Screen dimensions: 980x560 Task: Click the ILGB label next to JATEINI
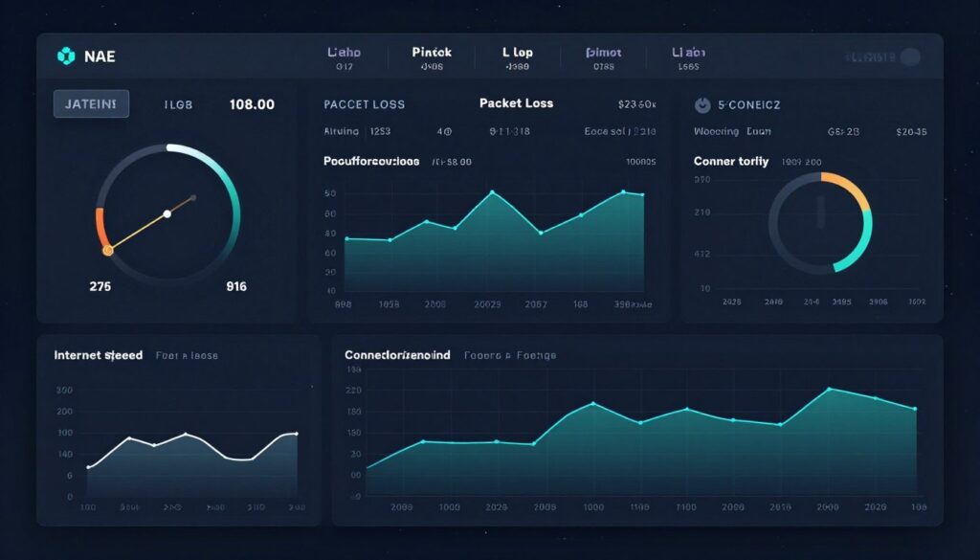click(x=178, y=105)
